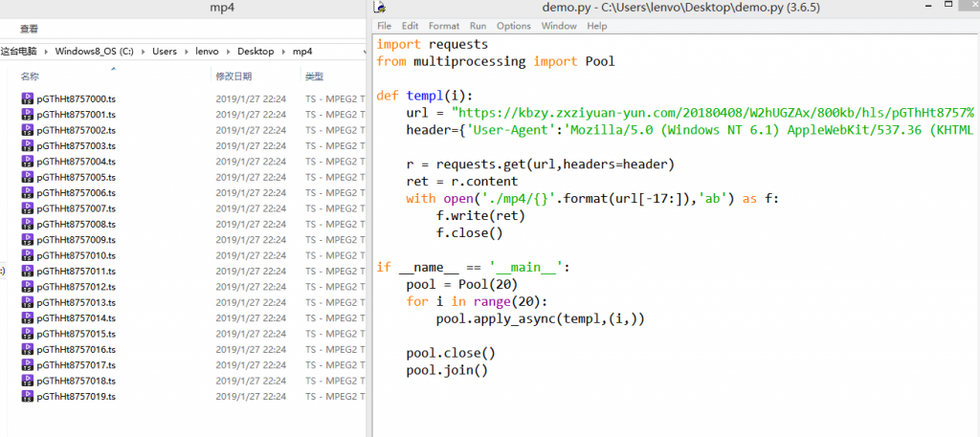The width and height of the screenshot is (980, 437).
Task: Open the File menu in IDLE
Action: coord(385,26)
